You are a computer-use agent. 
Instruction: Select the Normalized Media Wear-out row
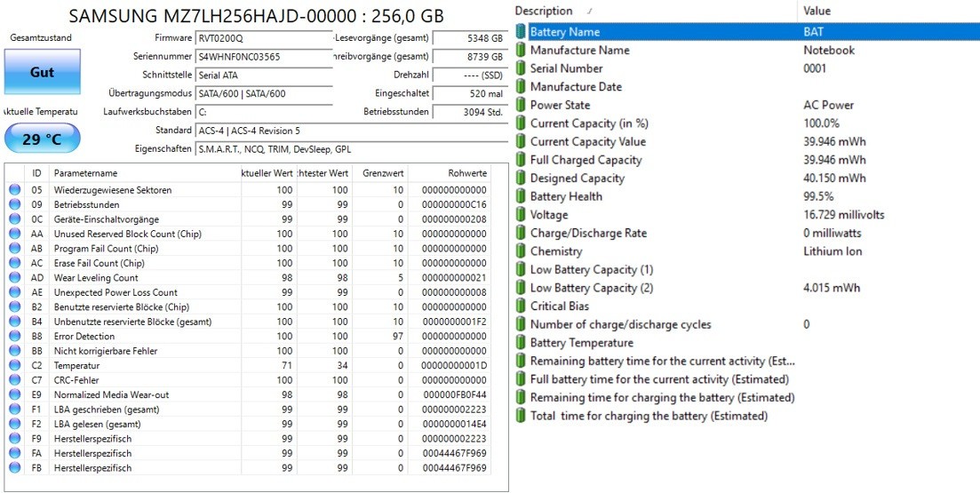coord(248,395)
